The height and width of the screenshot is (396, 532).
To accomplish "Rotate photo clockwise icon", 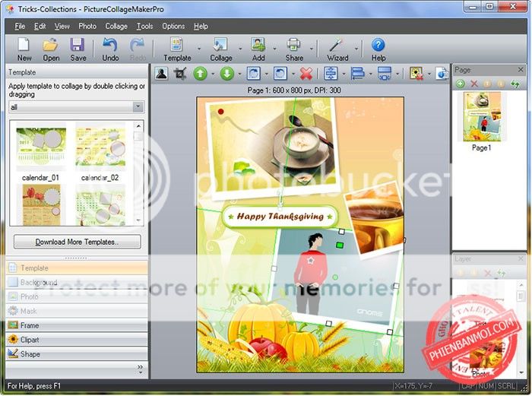I will pyautogui.click(x=254, y=73).
